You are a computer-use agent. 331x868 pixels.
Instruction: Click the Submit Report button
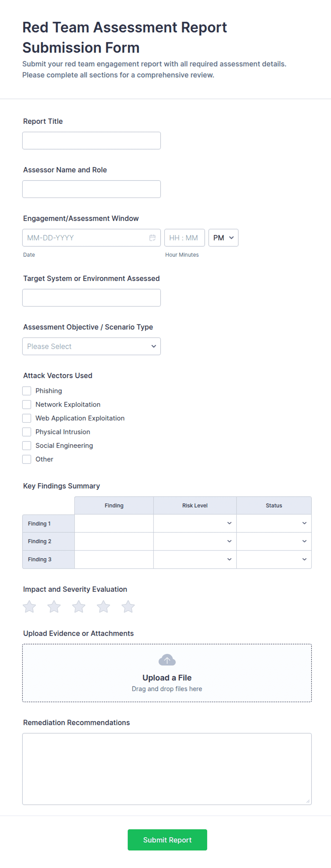click(x=167, y=840)
